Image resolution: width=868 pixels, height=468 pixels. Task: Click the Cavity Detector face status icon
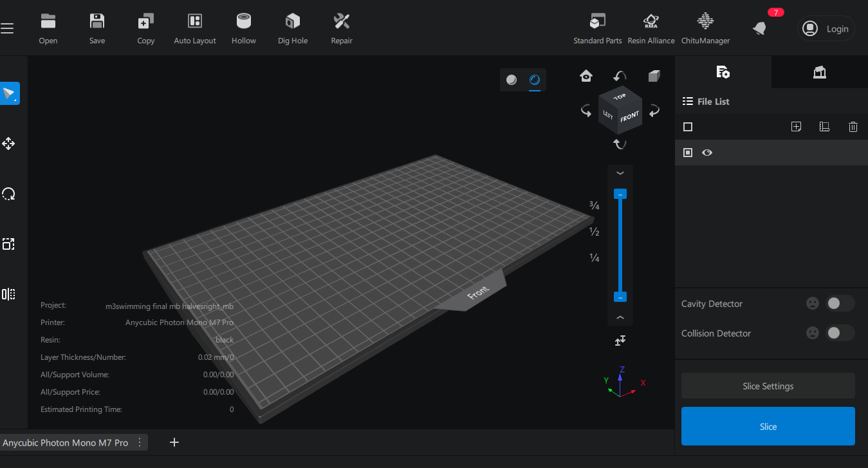click(x=813, y=303)
